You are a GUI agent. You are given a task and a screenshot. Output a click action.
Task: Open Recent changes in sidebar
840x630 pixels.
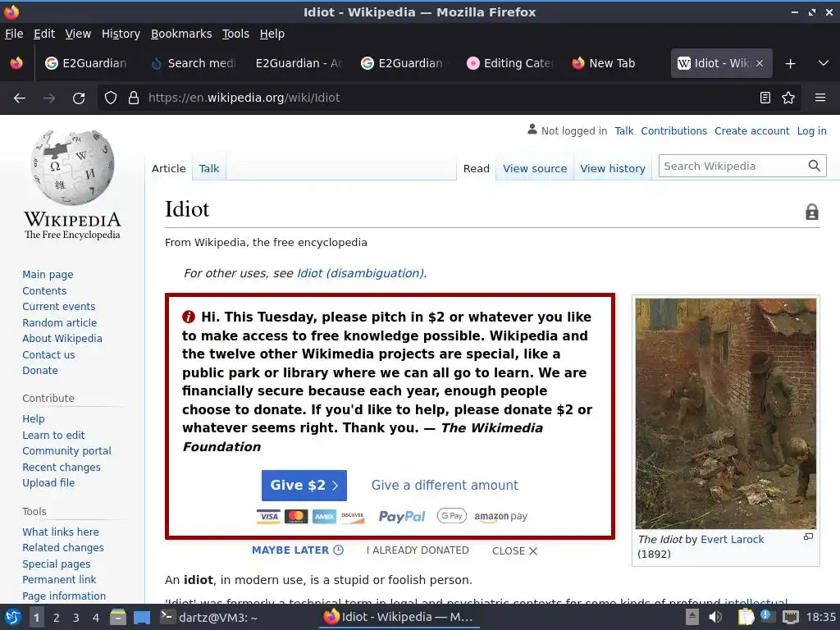pyautogui.click(x=61, y=467)
